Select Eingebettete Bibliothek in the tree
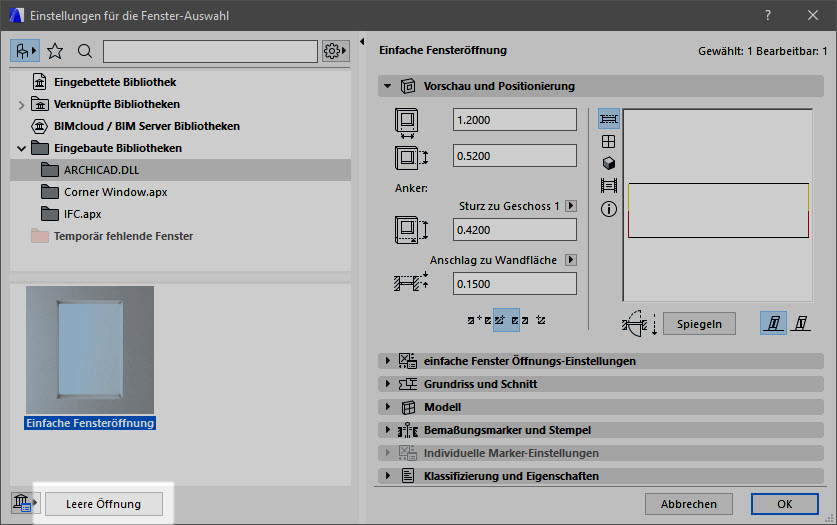This screenshot has width=837, height=525. point(115,82)
